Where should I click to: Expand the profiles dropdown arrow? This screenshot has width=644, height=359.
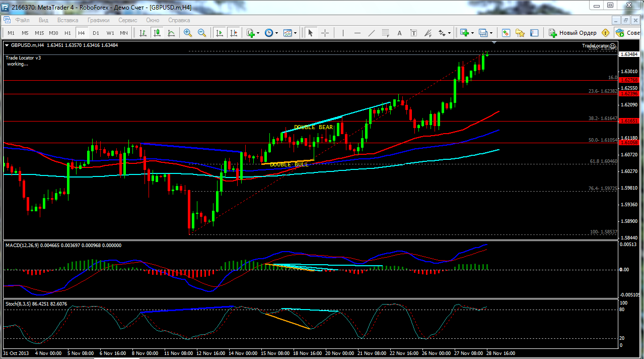[x=491, y=33]
